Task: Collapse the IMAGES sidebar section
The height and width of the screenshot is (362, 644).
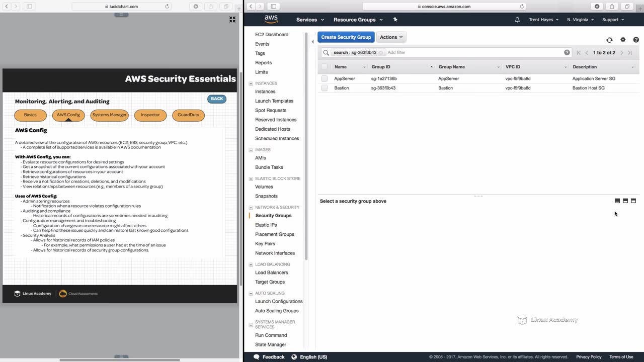Action: click(x=251, y=150)
